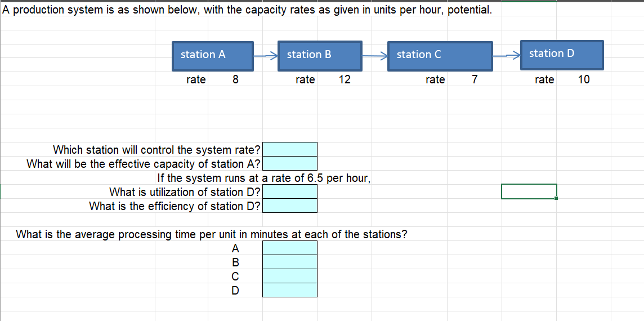Click answer cell for efficiency of station D
Image resolution: width=644 pixels, height=321 pixels.
click(290, 206)
